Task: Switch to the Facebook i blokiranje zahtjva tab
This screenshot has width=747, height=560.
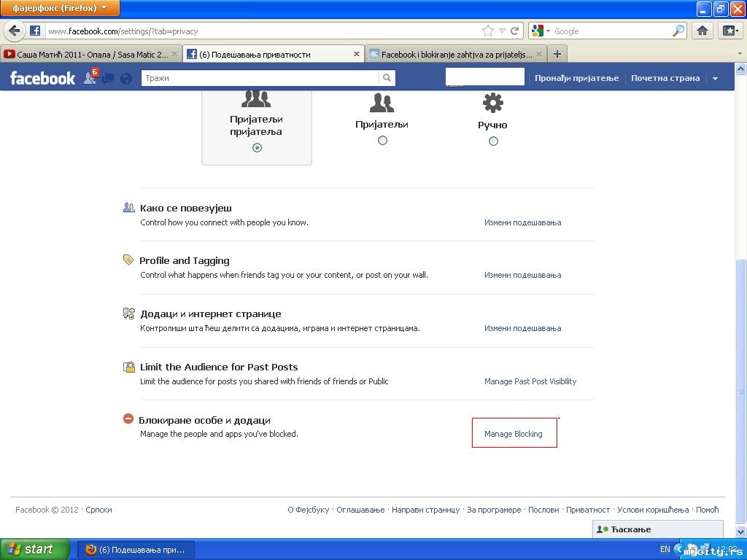Action: click(x=457, y=54)
